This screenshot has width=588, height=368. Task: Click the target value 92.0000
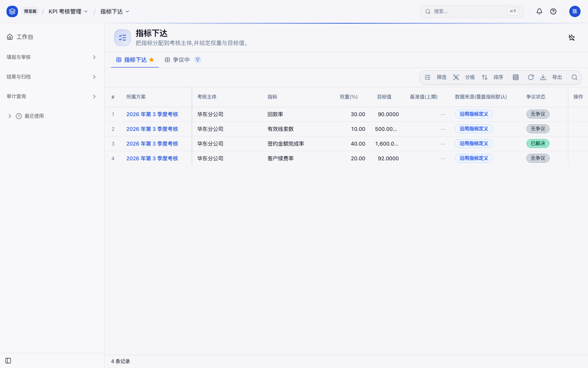388,159
